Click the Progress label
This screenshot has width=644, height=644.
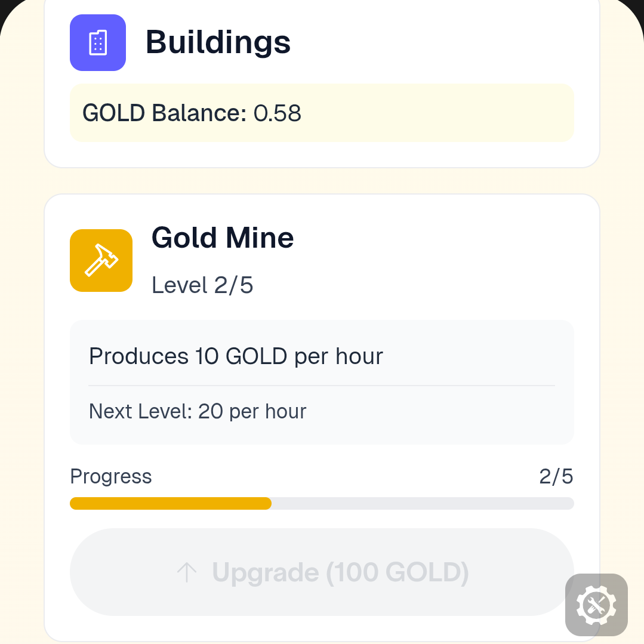[111, 477]
